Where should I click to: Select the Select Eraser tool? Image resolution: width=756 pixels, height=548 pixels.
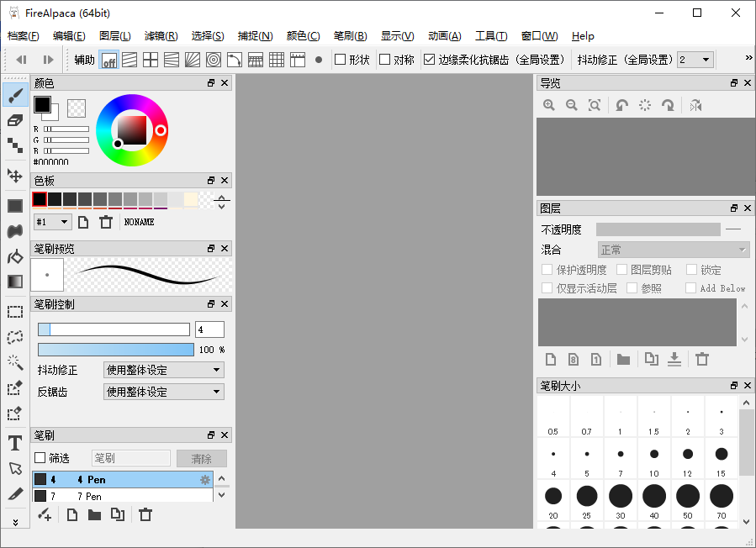pyautogui.click(x=15, y=413)
